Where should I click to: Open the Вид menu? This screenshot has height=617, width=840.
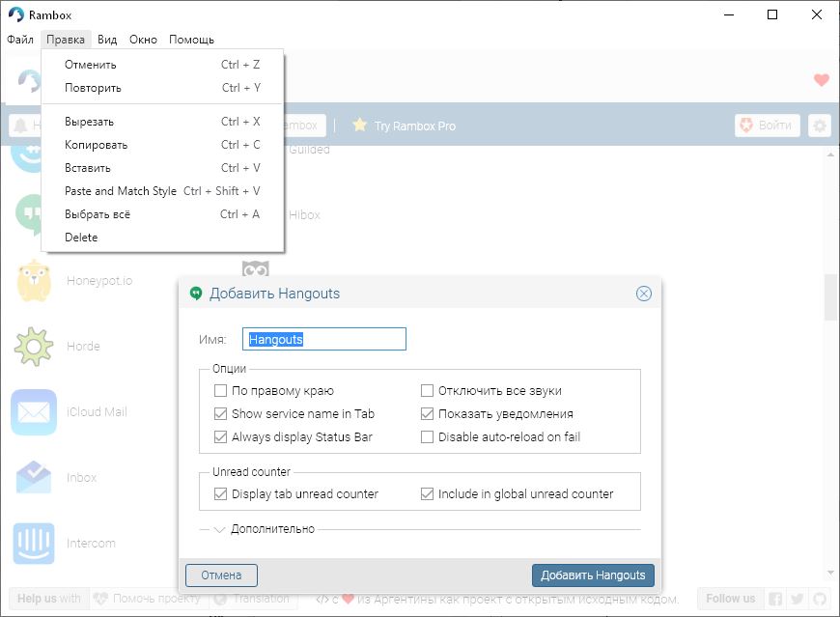point(107,40)
